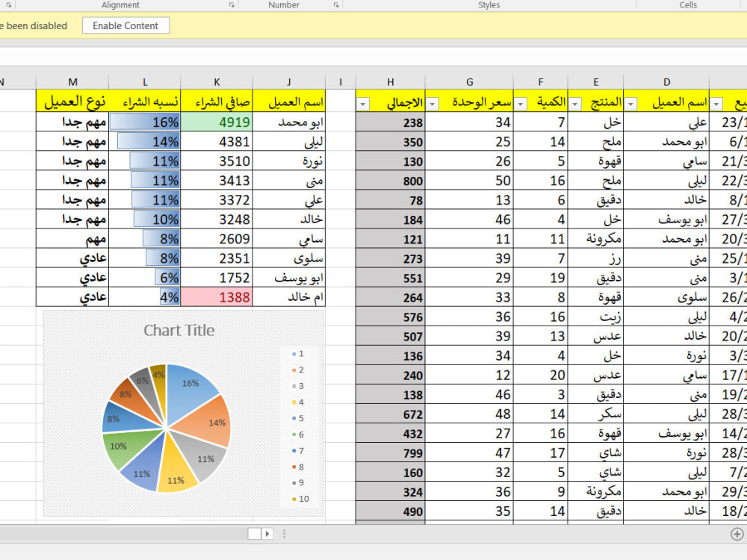Open filter dropdown for الكمية column
The image size is (747, 560).
point(520,104)
